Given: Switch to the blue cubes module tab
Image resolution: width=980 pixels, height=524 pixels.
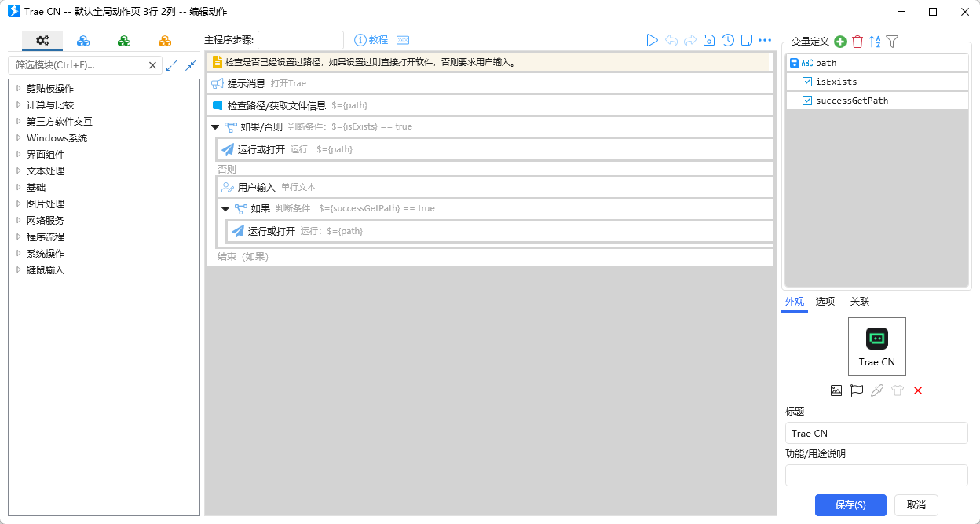Looking at the screenshot, I should [x=83, y=41].
